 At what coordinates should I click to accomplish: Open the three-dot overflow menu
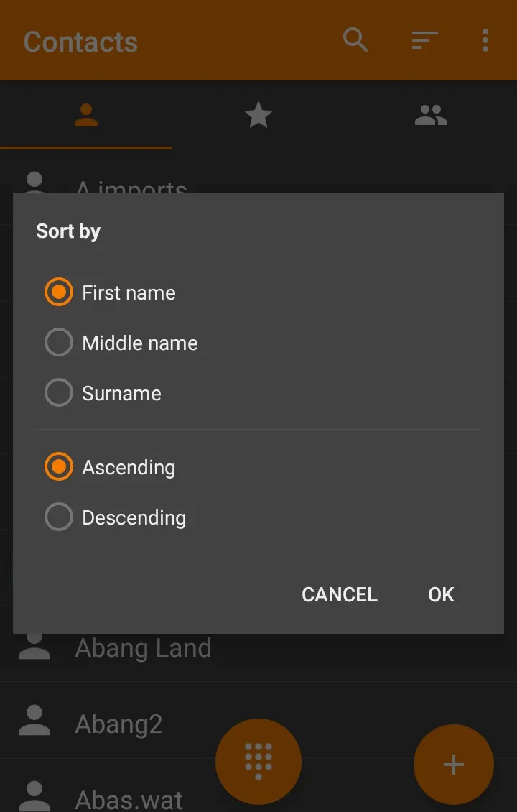485,40
